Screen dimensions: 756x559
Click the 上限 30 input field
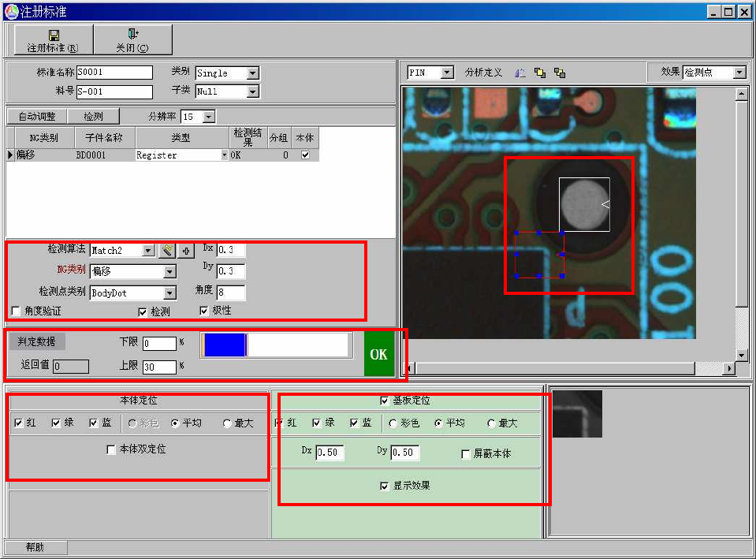pos(159,367)
